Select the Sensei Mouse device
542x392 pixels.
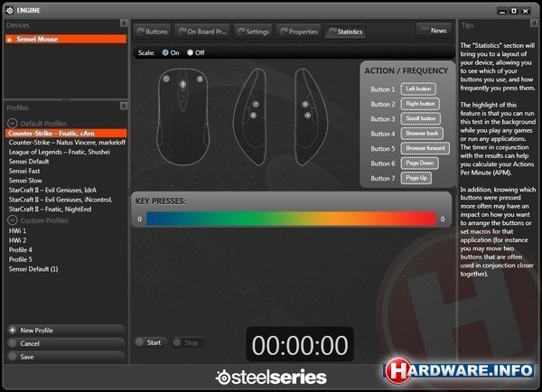pyautogui.click(x=66, y=39)
